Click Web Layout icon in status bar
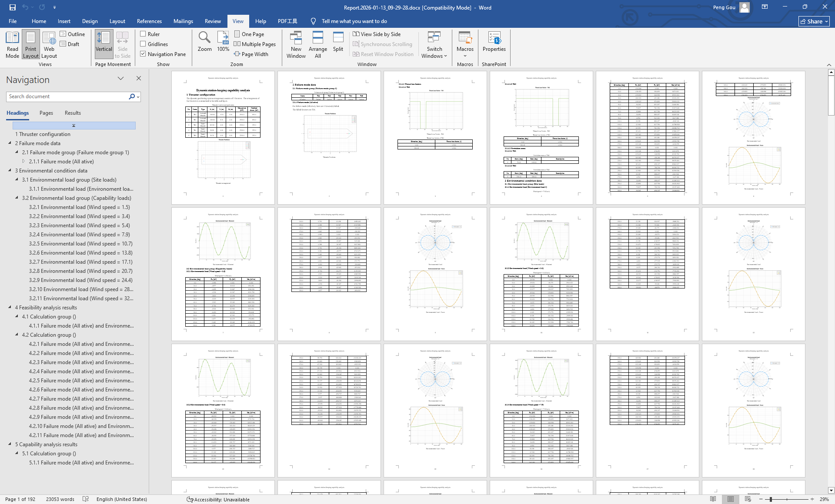 pyautogui.click(x=748, y=499)
